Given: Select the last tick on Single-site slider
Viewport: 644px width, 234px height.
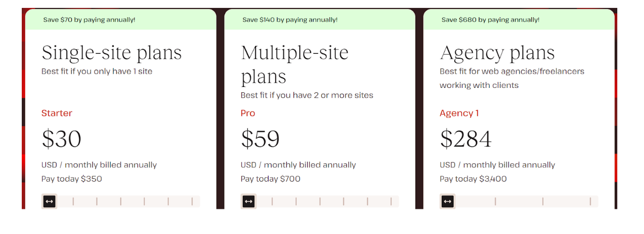Looking at the screenshot, I should coord(192,201).
